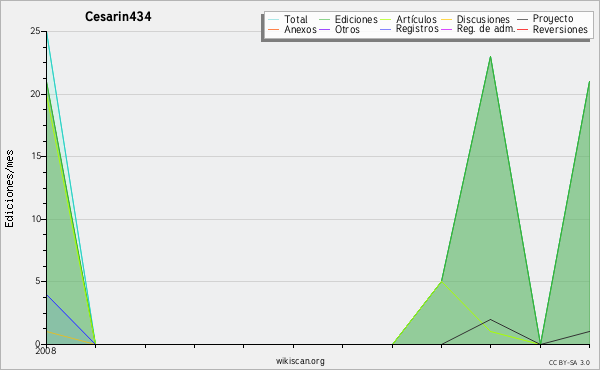Click the Proyecto legend label

(553, 19)
